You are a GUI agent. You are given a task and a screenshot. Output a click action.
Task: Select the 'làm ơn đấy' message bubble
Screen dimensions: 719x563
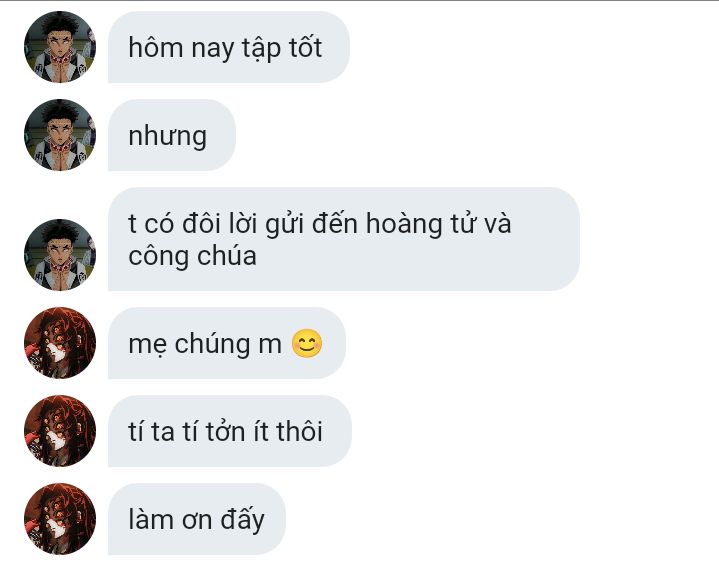197,519
